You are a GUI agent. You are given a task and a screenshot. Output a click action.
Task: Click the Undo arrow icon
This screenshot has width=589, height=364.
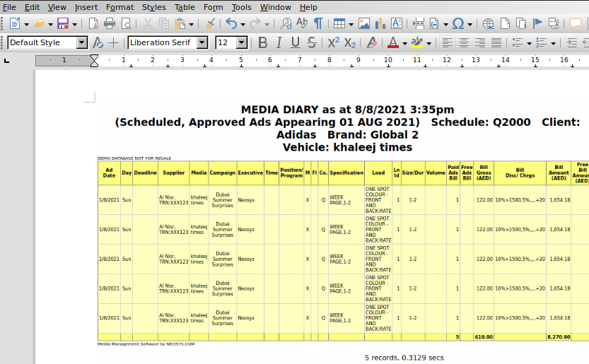click(231, 23)
